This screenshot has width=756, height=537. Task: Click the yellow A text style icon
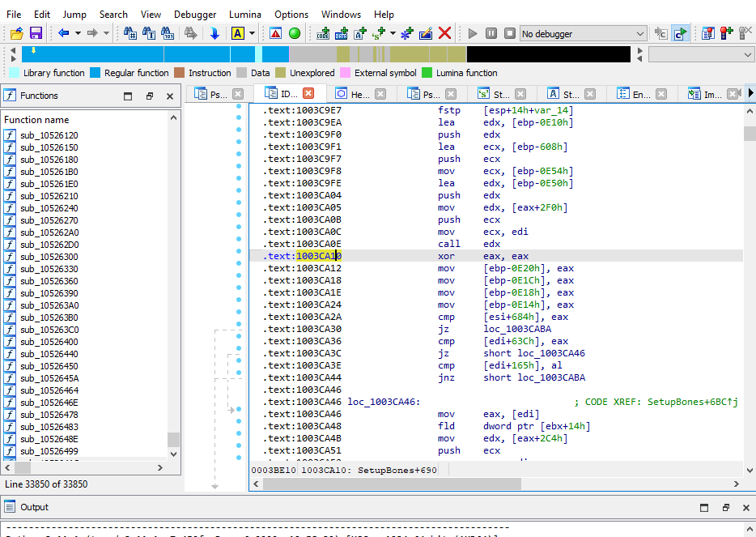pos(237,33)
